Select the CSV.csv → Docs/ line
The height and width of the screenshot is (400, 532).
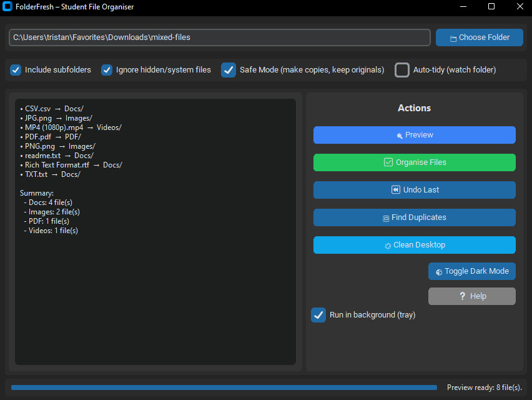tap(52, 109)
